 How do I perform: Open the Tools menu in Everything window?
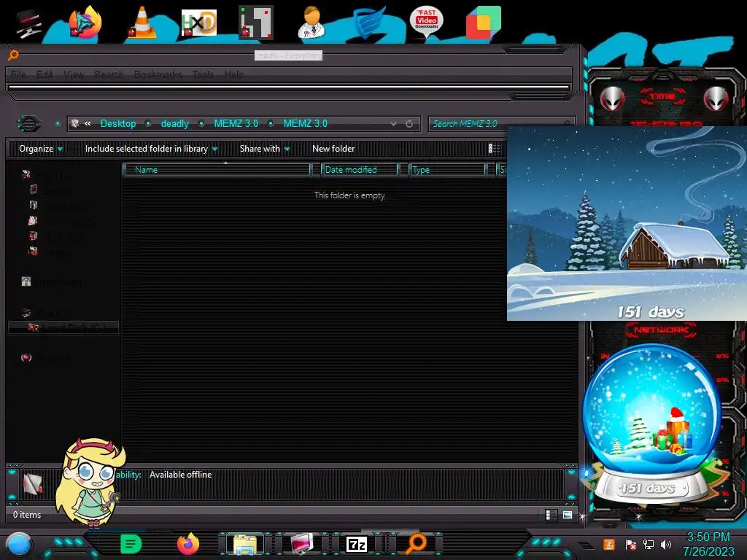(x=203, y=74)
